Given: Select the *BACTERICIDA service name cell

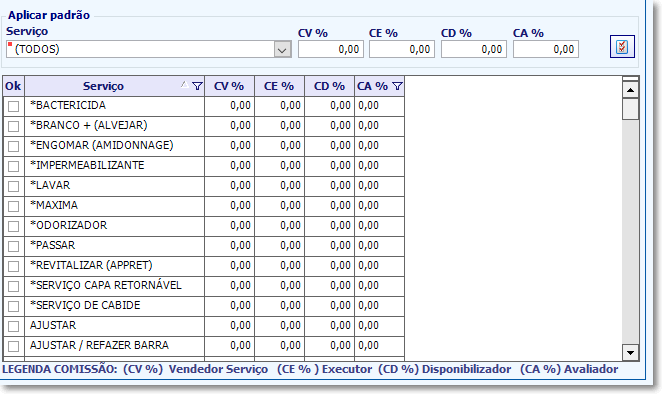Looking at the screenshot, I should click(x=115, y=106).
